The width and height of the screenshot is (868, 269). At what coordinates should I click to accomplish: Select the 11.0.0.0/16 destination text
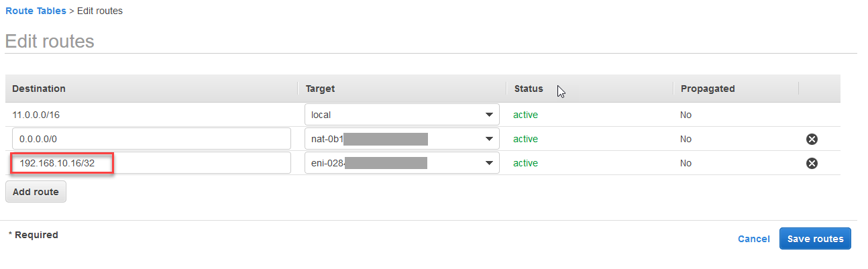coord(37,115)
